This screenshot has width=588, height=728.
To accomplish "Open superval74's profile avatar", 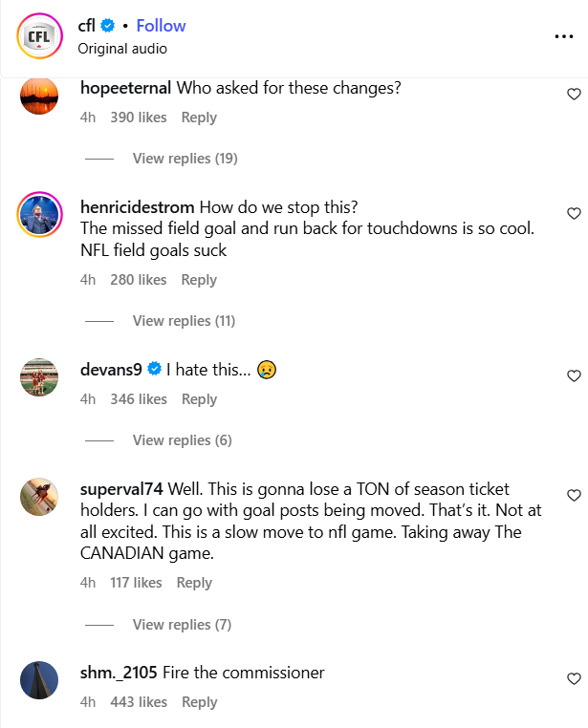I will 39,497.
